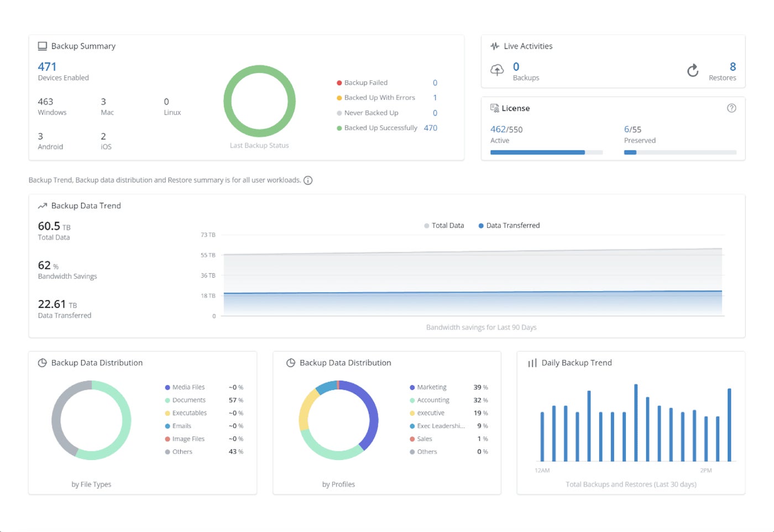Click the Daily Backup Trend bars icon
The image size is (774, 532).
[x=532, y=363]
